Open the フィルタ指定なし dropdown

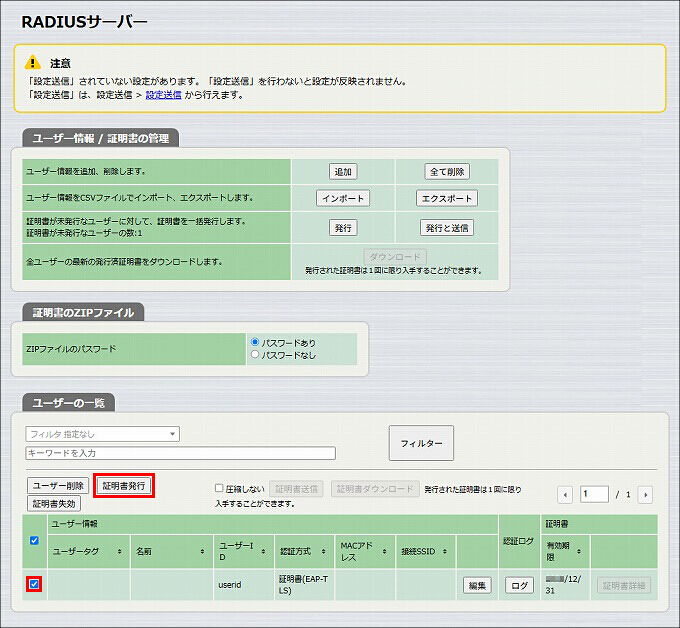103,434
